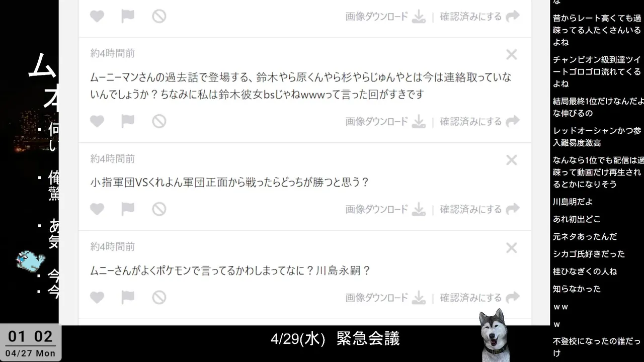Block sender of the 川島永嗣 question
Image resolution: width=644 pixels, height=362 pixels.
pos(159,297)
